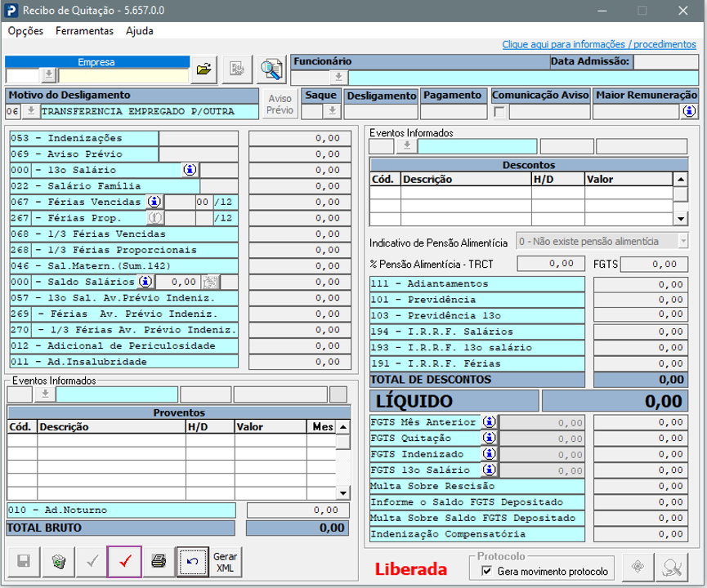
Task: Click info icon under Maior Remuneração
Action: [689, 112]
